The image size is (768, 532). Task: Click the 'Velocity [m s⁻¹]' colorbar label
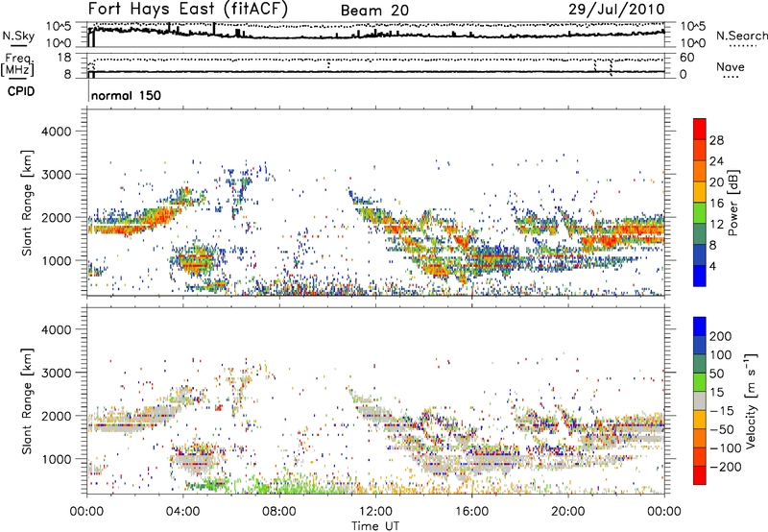(x=750, y=400)
